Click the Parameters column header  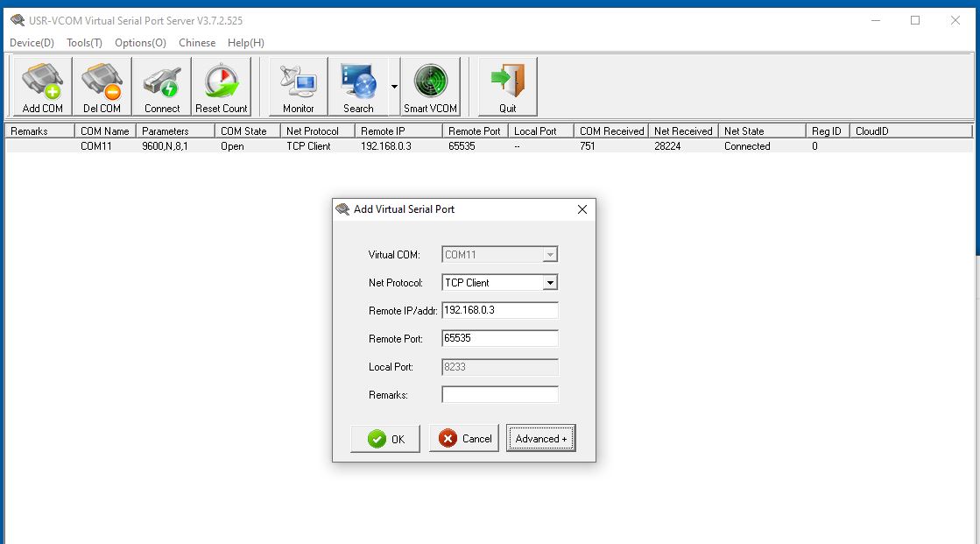[x=175, y=131]
